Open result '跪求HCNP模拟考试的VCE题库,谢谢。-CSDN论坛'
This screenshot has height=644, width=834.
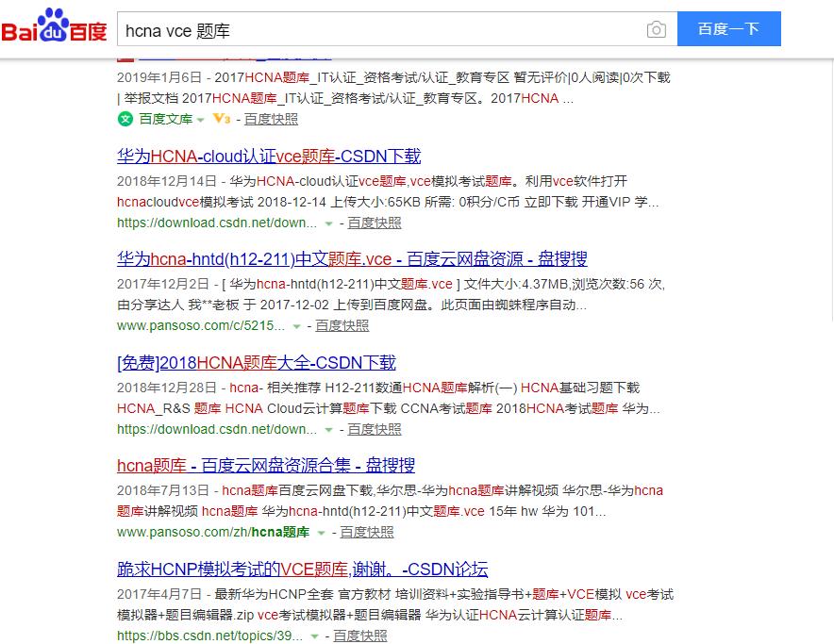(x=302, y=569)
